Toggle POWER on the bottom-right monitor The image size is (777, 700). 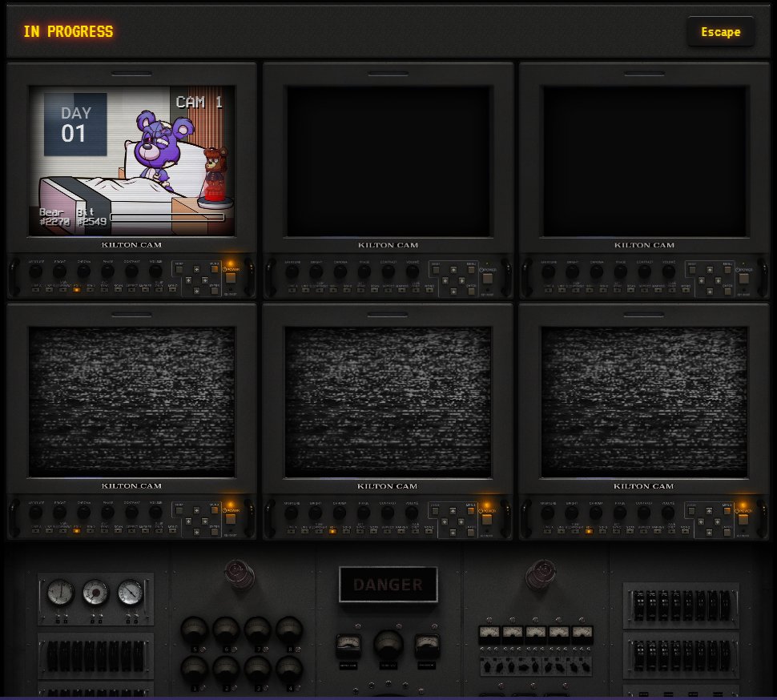[x=743, y=519]
